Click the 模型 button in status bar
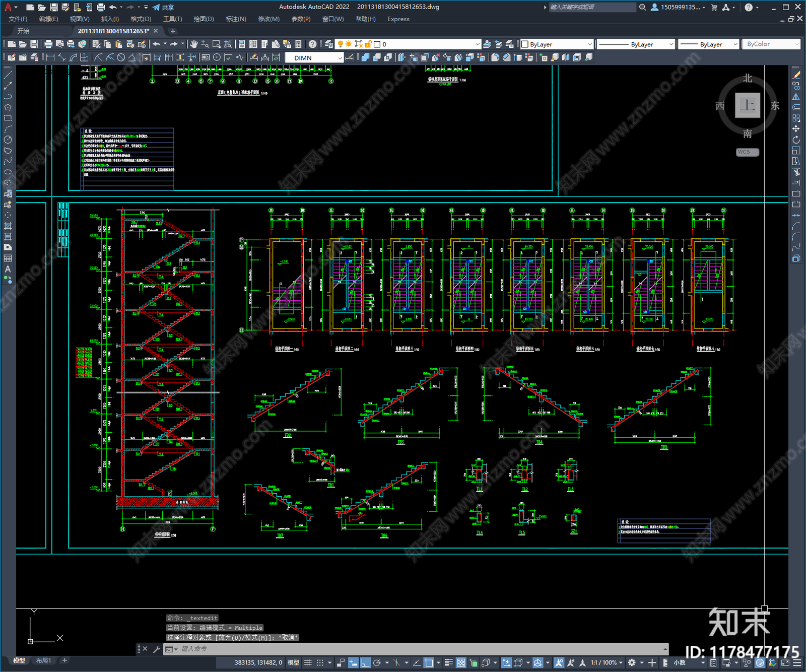This screenshot has width=806, height=672. (x=293, y=662)
